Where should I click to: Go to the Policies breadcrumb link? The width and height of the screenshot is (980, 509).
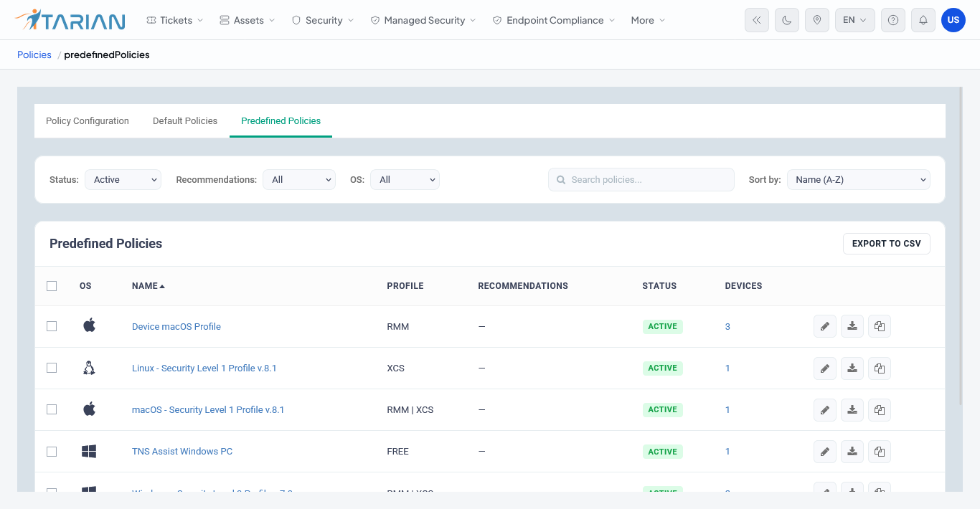click(34, 54)
